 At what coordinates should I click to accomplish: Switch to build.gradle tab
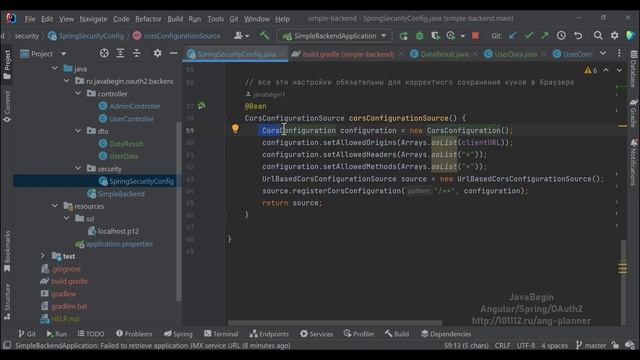tap(348, 54)
